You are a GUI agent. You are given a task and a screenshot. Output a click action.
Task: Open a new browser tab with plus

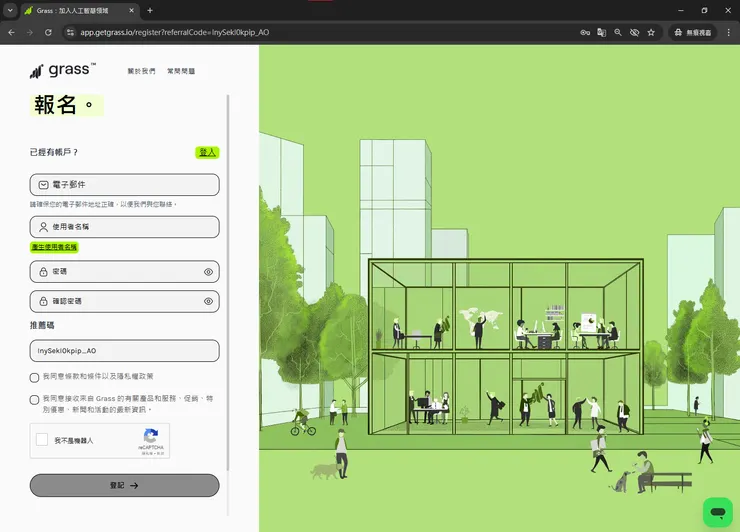click(x=150, y=10)
